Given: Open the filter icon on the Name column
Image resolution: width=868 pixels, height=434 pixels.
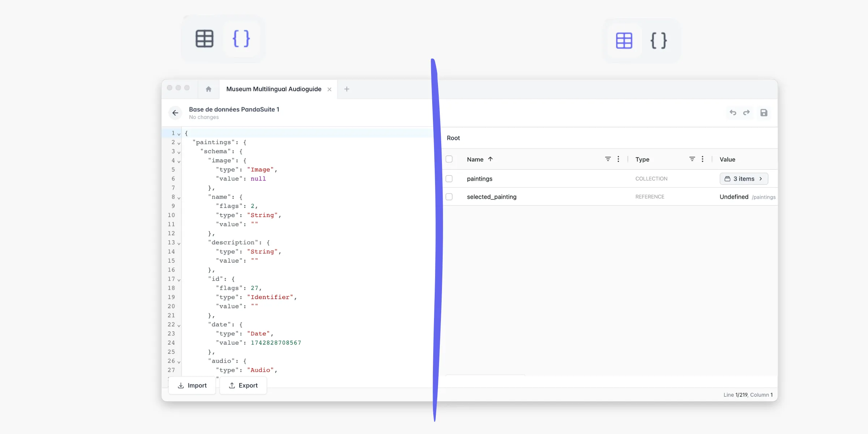Looking at the screenshot, I should click(608, 159).
